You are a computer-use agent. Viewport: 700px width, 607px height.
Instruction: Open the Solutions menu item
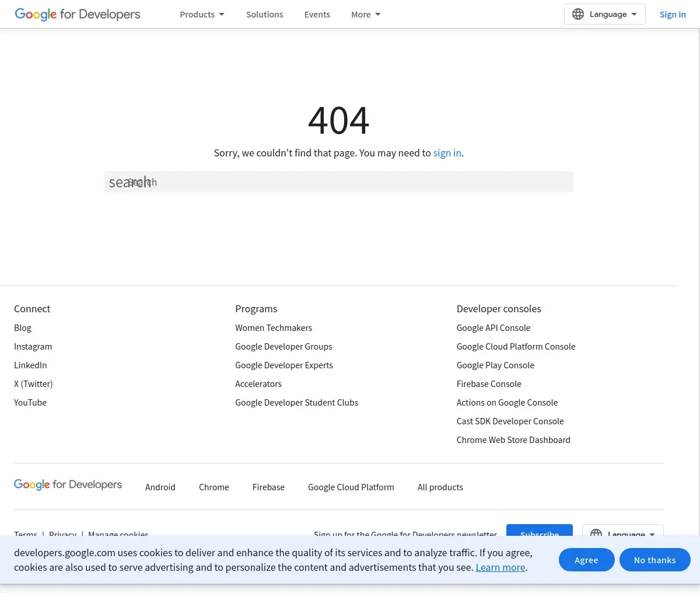click(265, 14)
